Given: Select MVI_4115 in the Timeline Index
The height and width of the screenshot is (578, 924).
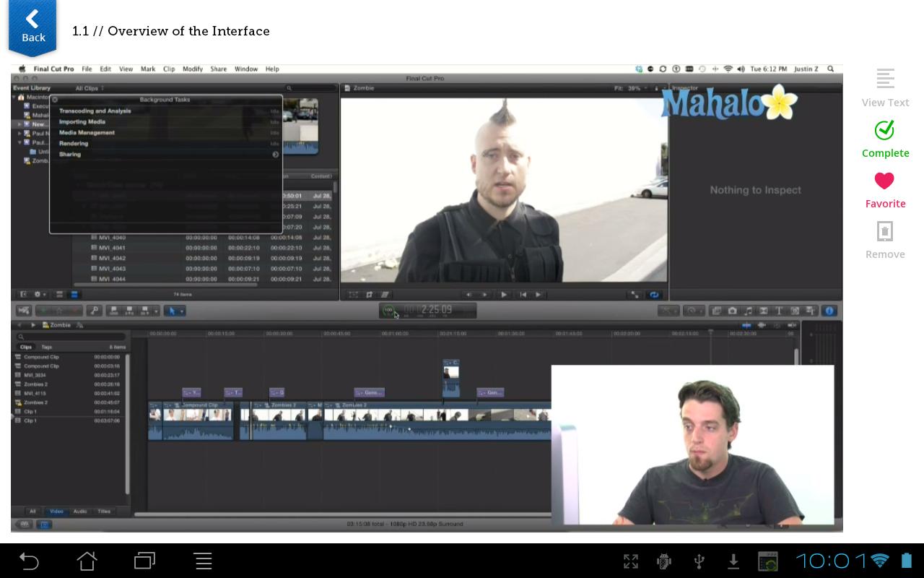Looking at the screenshot, I should 69,394.
